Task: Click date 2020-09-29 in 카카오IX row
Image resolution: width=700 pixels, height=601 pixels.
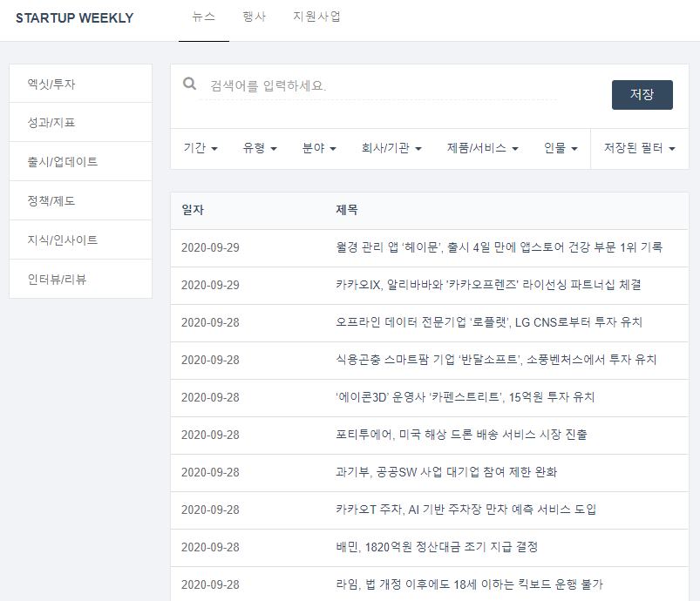Action: [210, 286]
